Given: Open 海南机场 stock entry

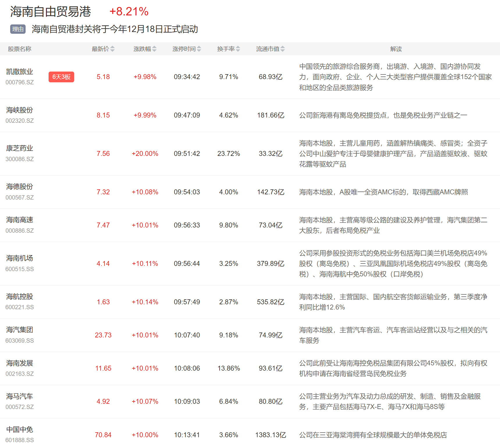Looking at the screenshot, I should tap(19, 258).
